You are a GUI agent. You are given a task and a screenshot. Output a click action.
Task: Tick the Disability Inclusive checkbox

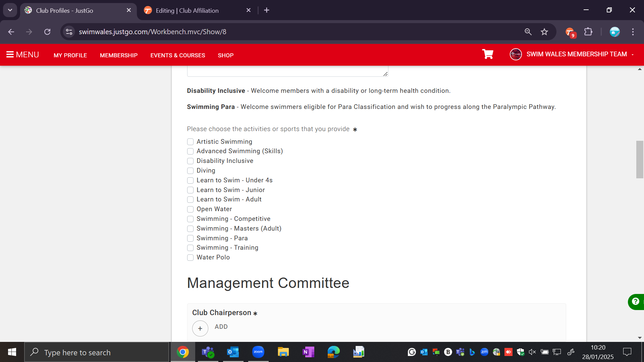pyautogui.click(x=190, y=161)
